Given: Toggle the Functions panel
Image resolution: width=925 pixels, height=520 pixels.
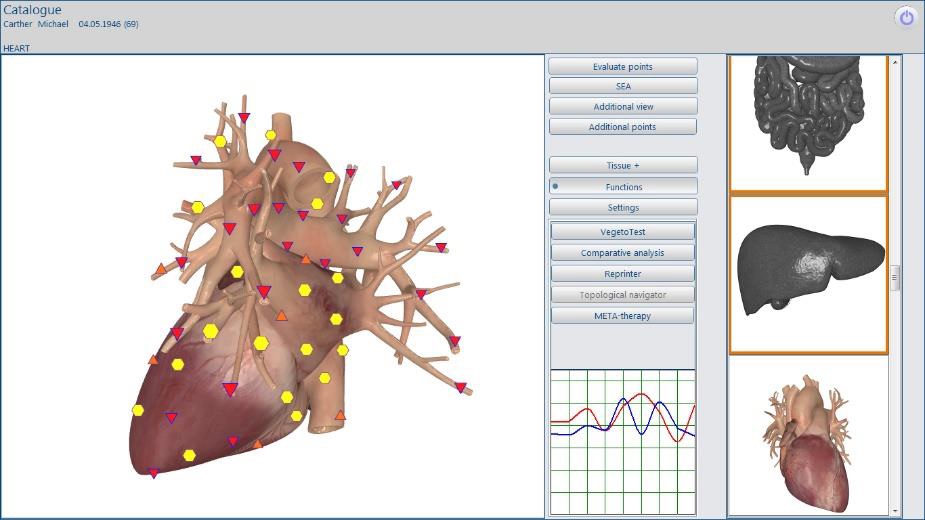Looking at the screenshot, I should tap(623, 187).
